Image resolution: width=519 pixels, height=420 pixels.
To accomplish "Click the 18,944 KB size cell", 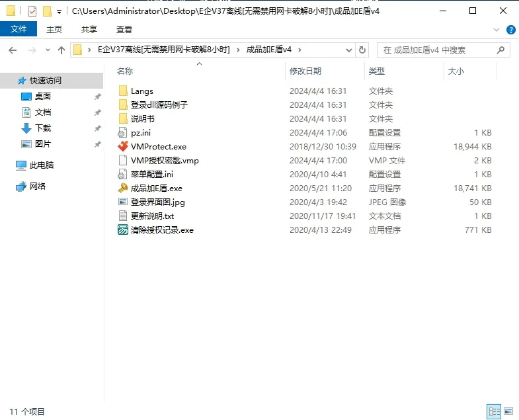I will 472,146.
